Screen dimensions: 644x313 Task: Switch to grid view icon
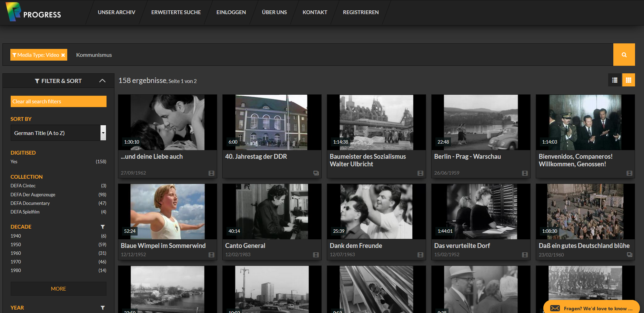628,80
